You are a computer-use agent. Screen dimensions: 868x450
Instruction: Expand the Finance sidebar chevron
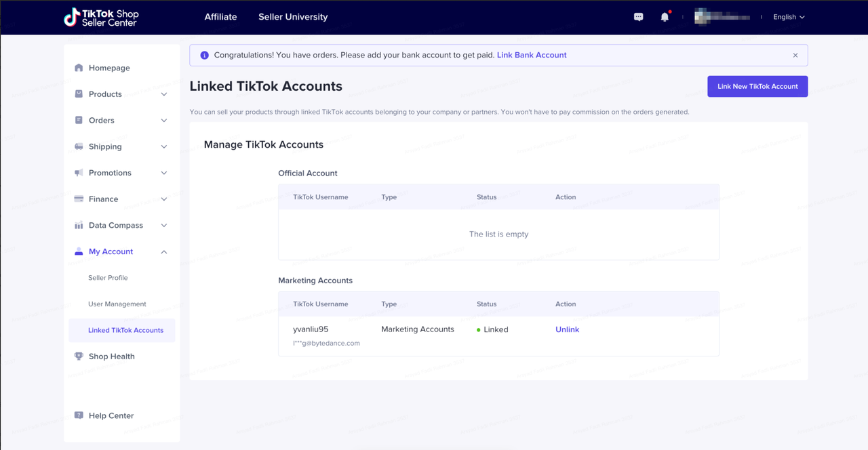pos(163,199)
